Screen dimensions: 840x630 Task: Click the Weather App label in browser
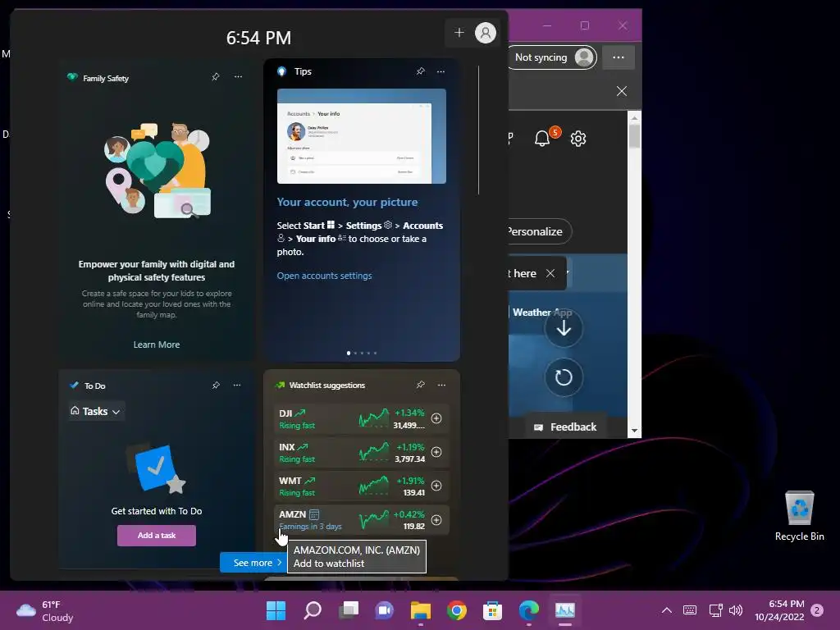click(542, 313)
